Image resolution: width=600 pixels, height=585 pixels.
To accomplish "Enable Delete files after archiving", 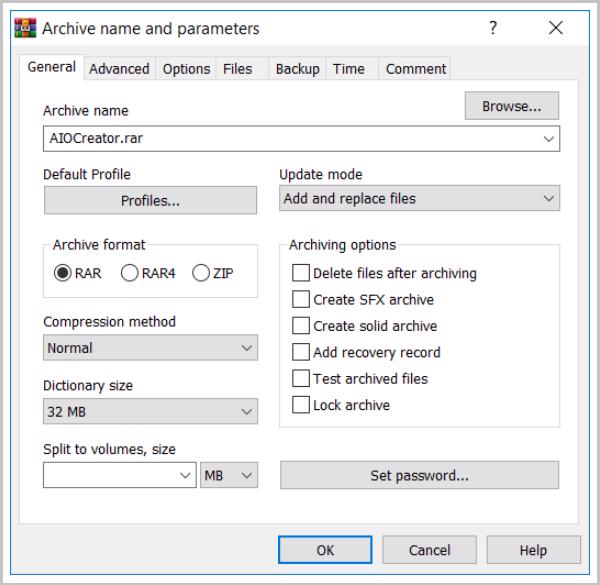I will [x=301, y=273].
